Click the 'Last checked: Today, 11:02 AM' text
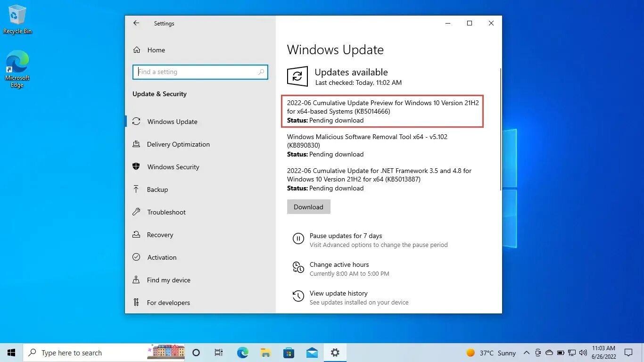This screenshot has height=362, width=644. click(358, 82)
